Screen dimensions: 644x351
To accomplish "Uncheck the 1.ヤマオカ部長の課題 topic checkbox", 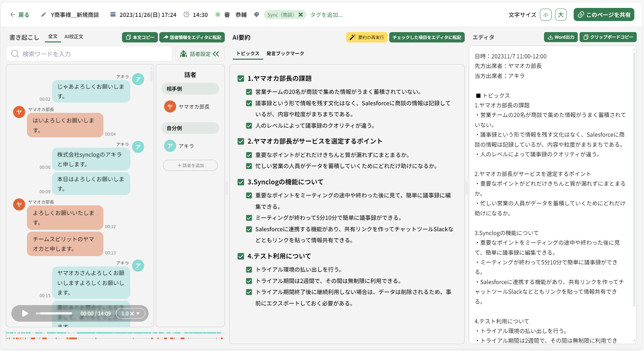I will pyautogui.click(x=241, y=79).
